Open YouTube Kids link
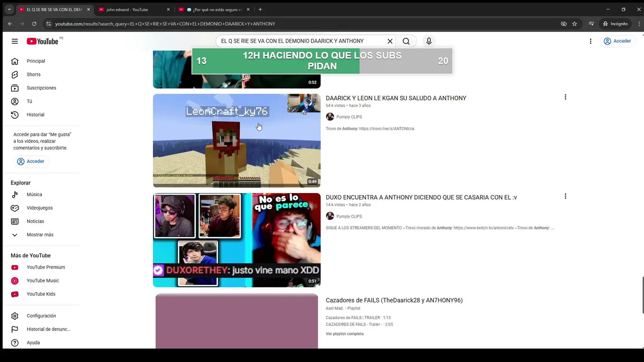644x362 pixels. click(41, 294)
